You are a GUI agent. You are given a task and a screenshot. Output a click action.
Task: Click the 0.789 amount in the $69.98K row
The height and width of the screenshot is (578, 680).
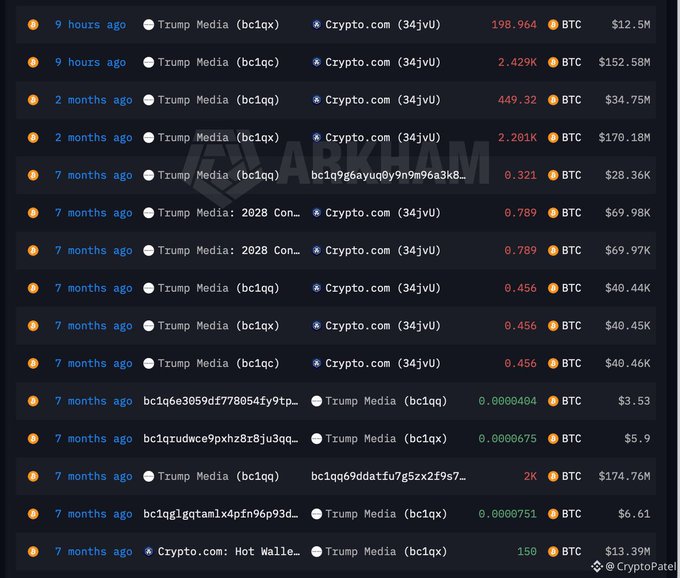(x=520, y=213)
